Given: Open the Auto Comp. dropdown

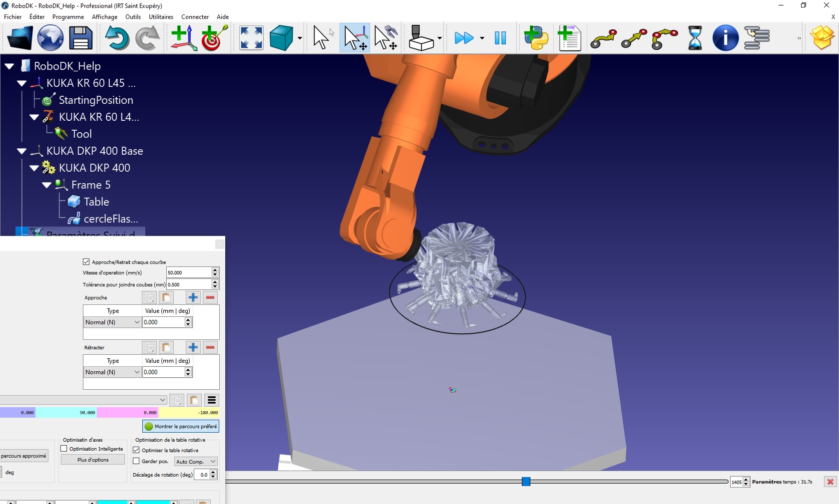Looking at the screenshot, I should [x=196, y=462].
